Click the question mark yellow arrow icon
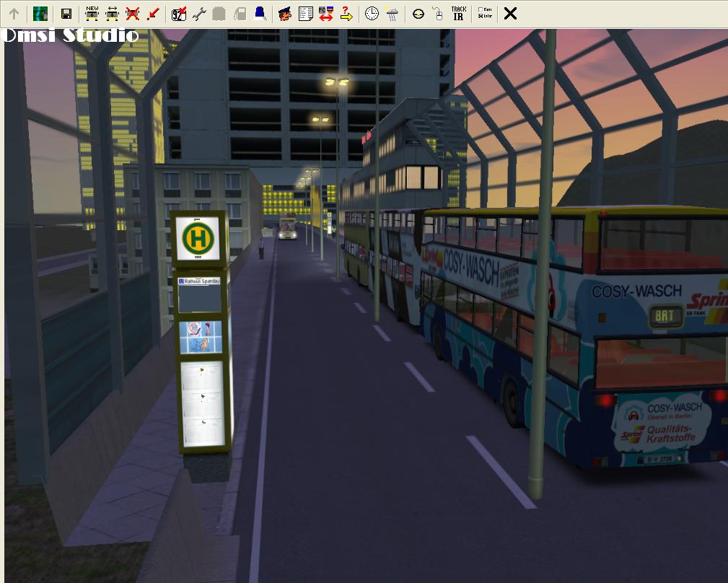The height and width of the screenshot is (583, 728). point(346,14)
